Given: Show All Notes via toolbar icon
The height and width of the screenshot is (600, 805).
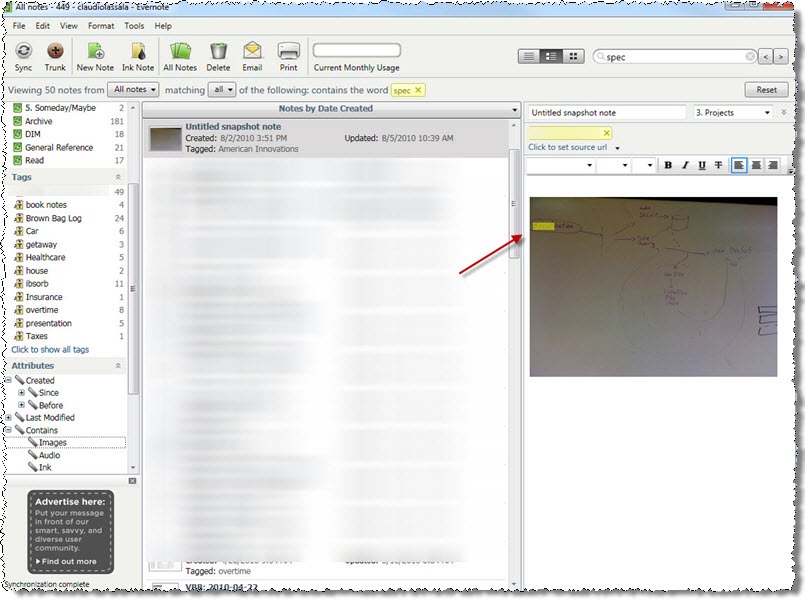Looking at the screenshot, I should click(180, 56).
